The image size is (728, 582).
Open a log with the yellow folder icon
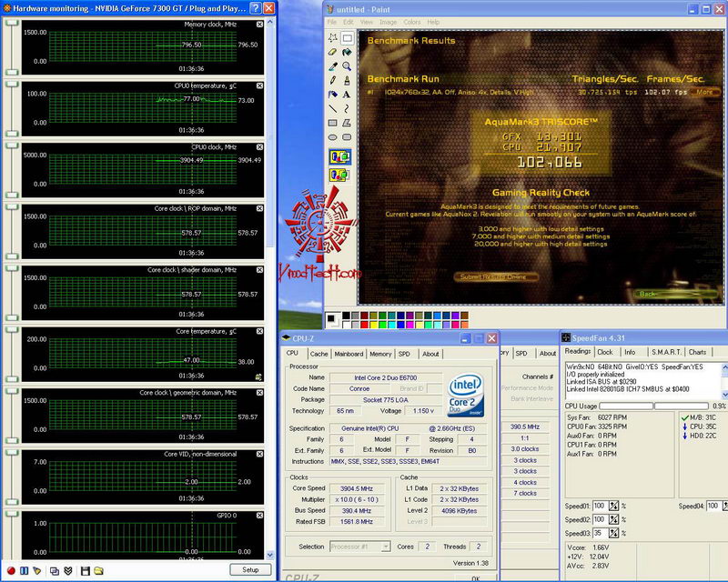click(x=98, y=570)
